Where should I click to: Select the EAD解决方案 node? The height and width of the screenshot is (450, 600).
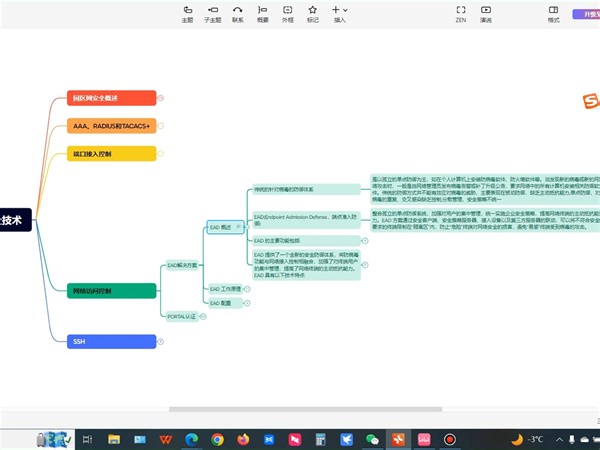pyautogui.click(x=182, y=265)
